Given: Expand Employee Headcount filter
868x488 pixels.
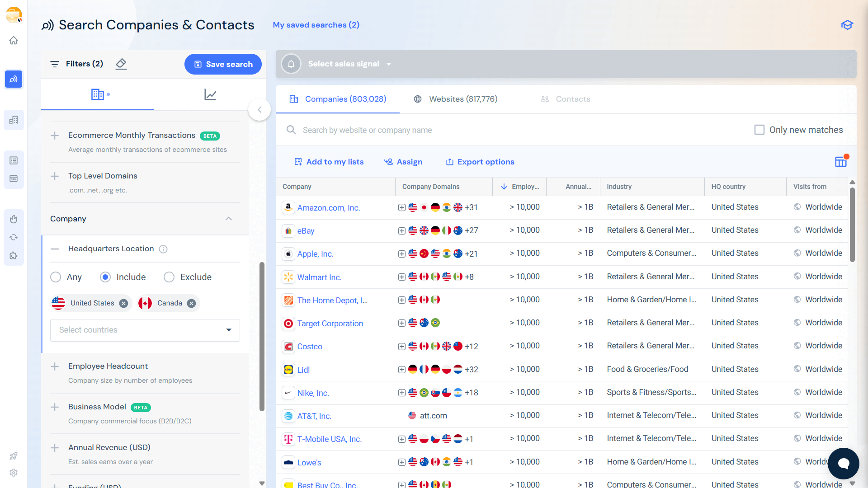Looking at the screenshot, I should pos(55,366).
